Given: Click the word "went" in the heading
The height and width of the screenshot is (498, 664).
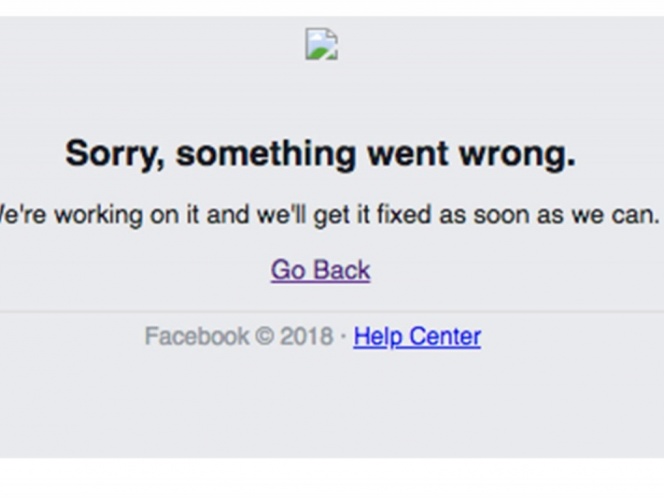Looking at the screenshot, I should point(408,153).
